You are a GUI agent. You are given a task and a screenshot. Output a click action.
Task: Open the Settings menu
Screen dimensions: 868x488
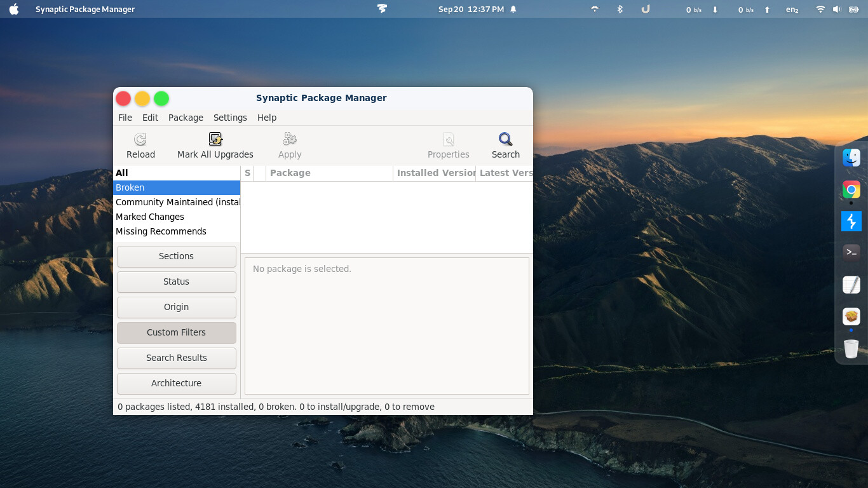point(230,118)
